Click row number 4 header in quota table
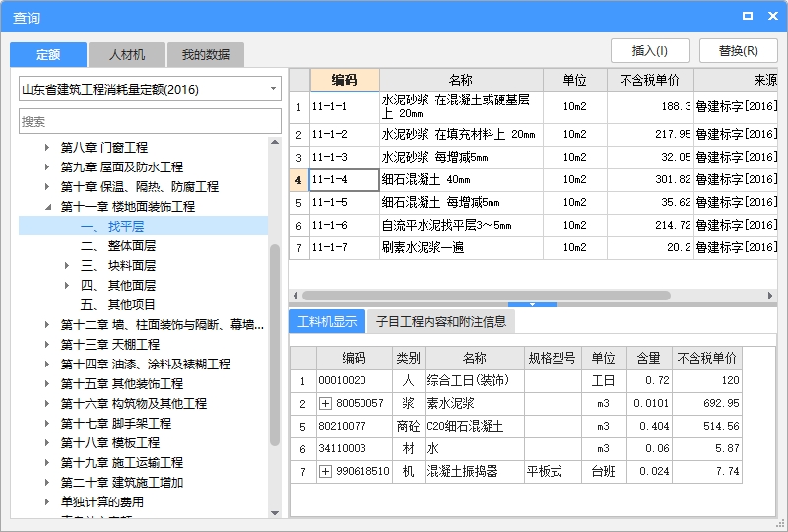 coord(299,179)
